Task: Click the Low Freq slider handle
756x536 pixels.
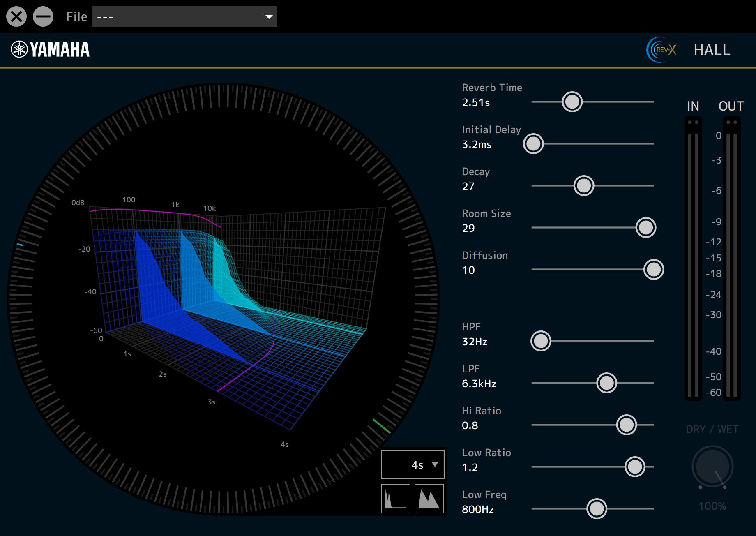Action: (x=596, y=509)
